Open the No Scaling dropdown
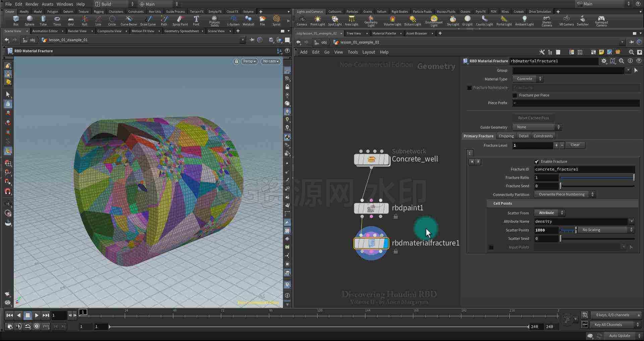Viewport: 644px width, 341px height. (606, 230)
